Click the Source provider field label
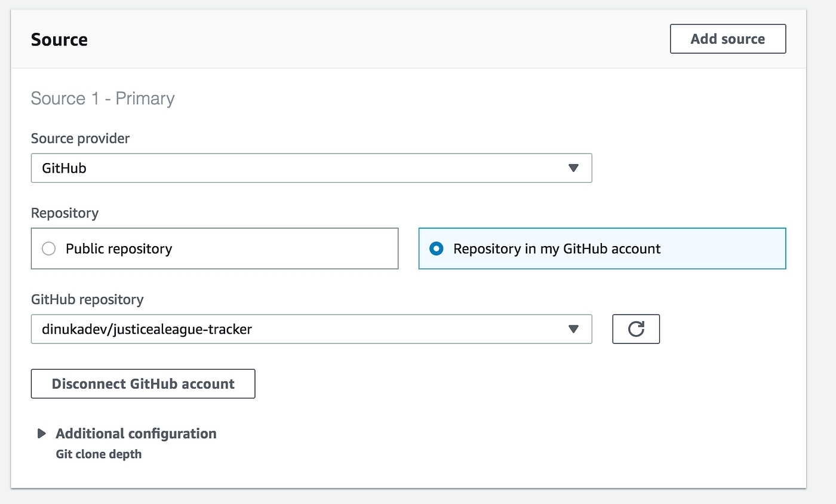 80,139
